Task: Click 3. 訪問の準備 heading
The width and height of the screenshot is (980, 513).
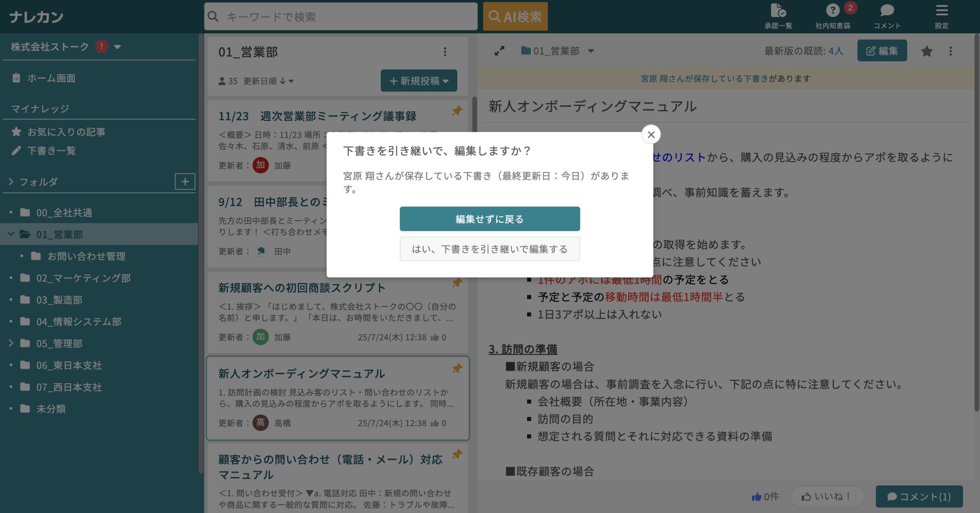Action: click(x=523, y=349)
